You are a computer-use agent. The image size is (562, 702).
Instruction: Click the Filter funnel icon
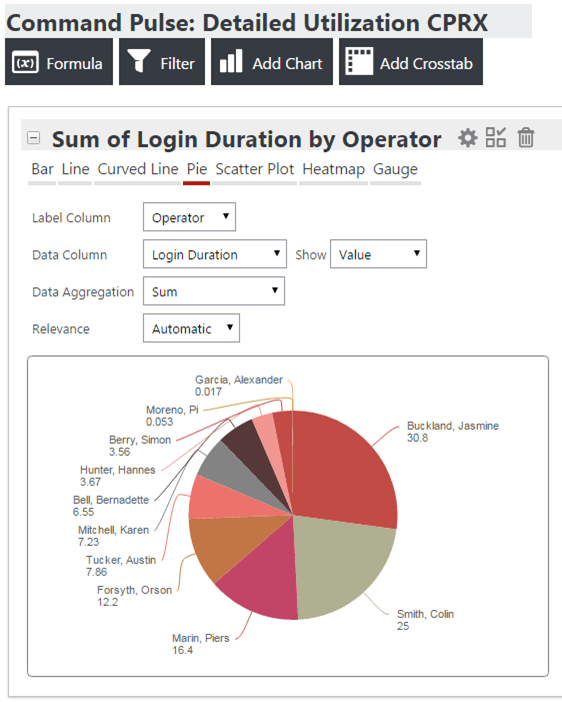pyautogui.click(x=138, y=61)
